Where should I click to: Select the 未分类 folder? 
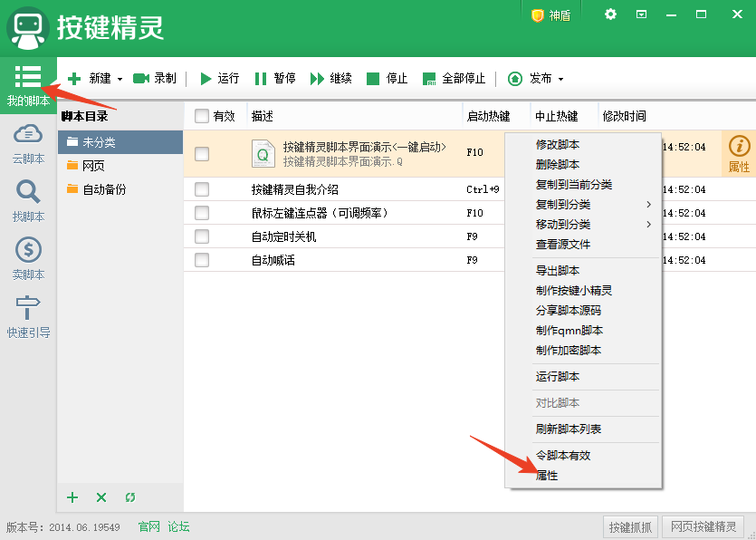pos(120,142)
